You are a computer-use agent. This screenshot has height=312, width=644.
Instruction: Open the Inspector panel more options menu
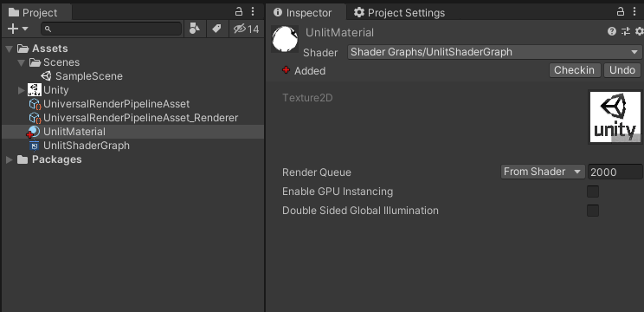click(x=635, y=11)
